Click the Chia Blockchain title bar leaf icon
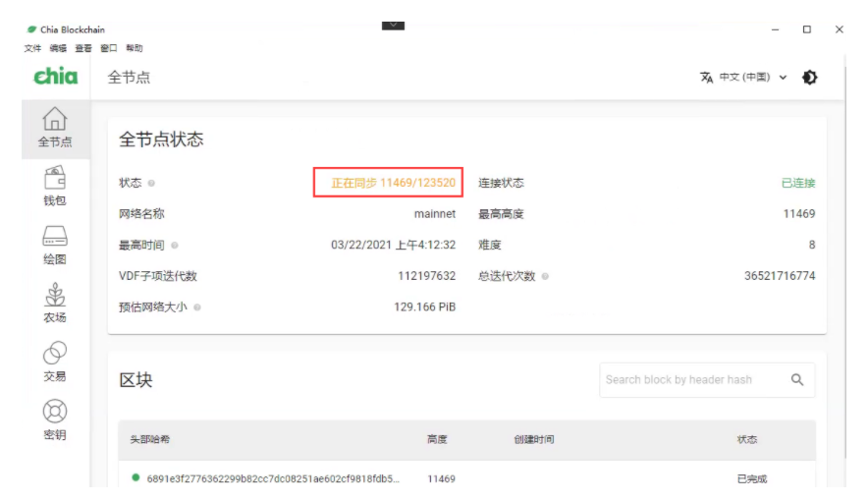The width and height of the screenshot is (868, 501). 32,29
